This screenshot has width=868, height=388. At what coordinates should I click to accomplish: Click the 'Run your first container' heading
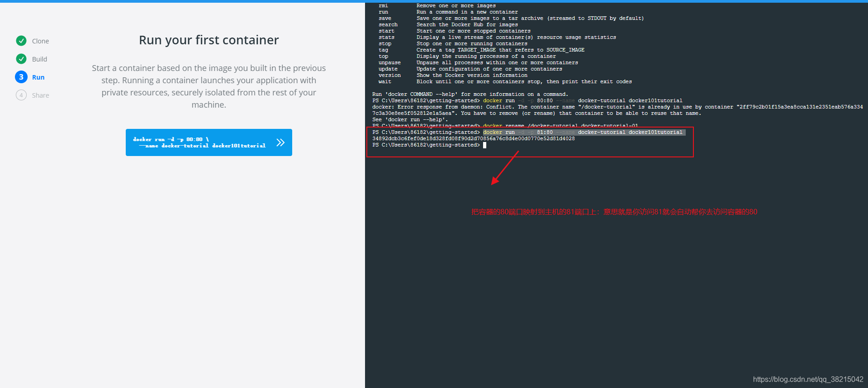click(x=209, y=40)
